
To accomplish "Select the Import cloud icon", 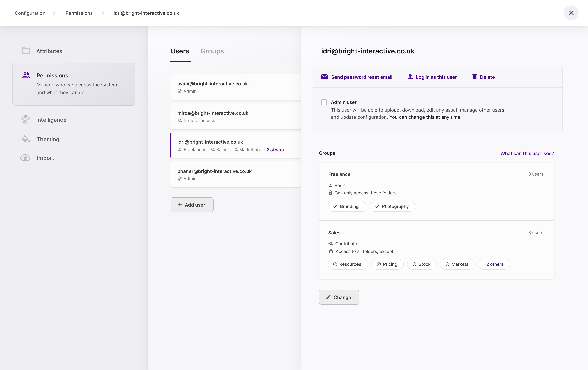I will click(25, 158).
